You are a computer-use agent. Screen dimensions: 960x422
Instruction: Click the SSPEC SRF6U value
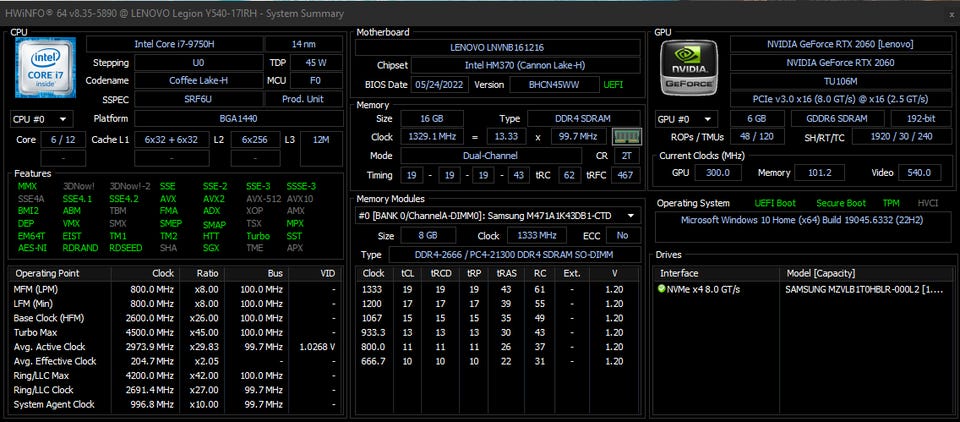pyautogui.click(x=198, y=99)
